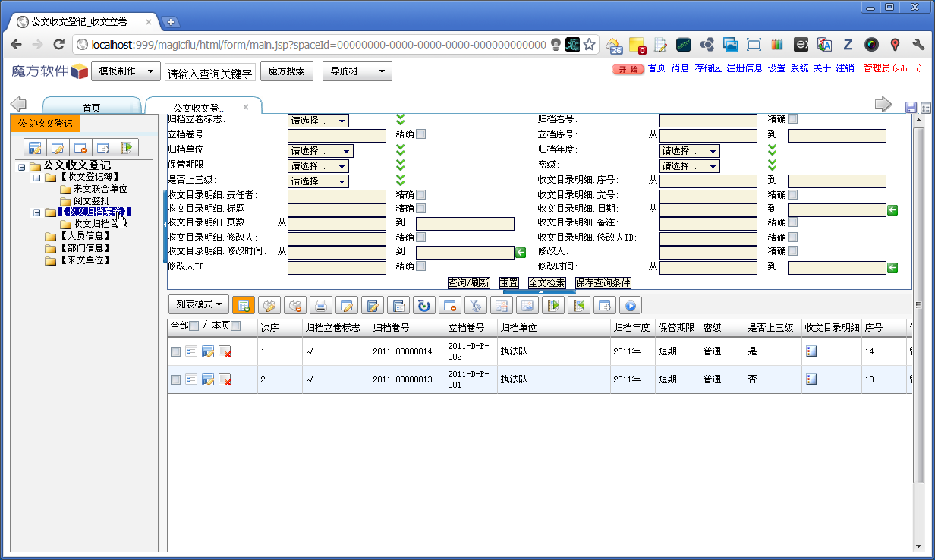The image size is (935, 560).
Task: Check the 精确 box for 归档卷号
Action: [793, 119]
